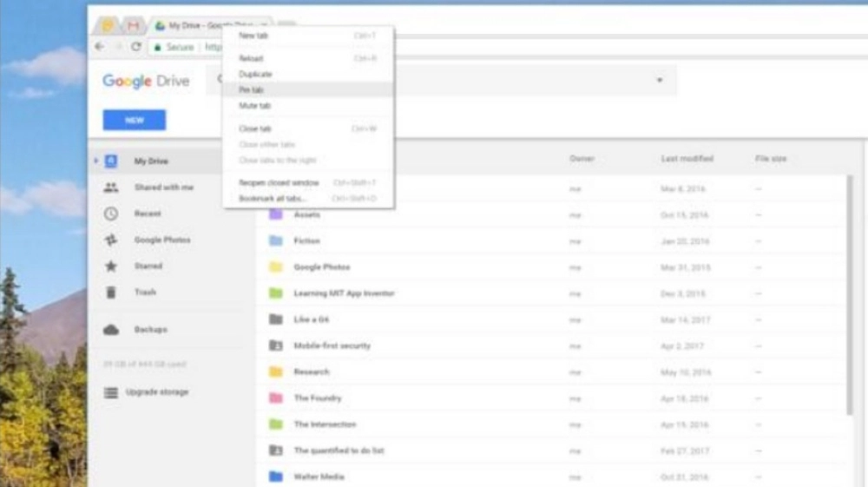The width and height of the screenshot is (868, 487).
Task: Sort files by Last modified column
Action: coord(687,159)
